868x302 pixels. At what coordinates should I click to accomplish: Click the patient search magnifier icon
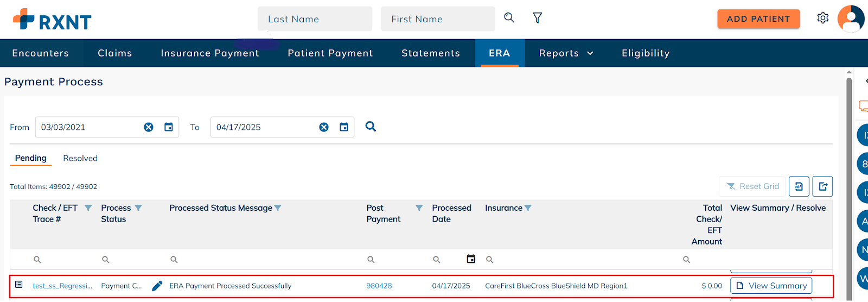[x=509, y=18]
